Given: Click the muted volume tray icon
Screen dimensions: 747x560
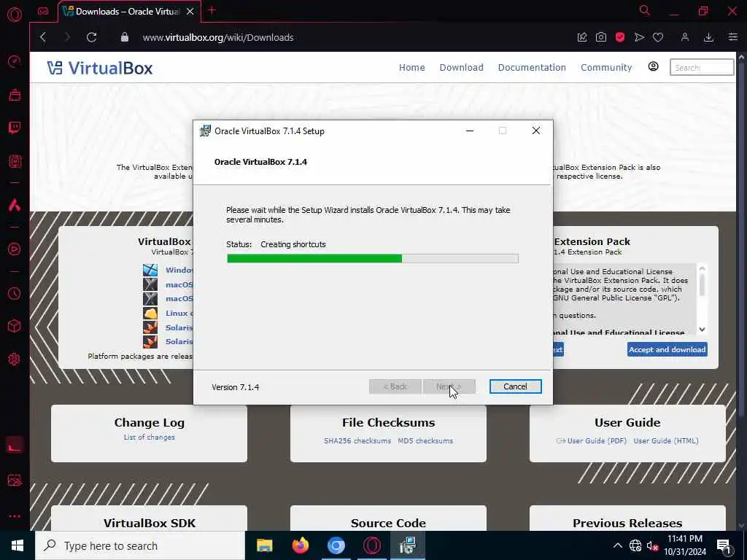Looking at the screenshot, I should [x=652, y=545].
